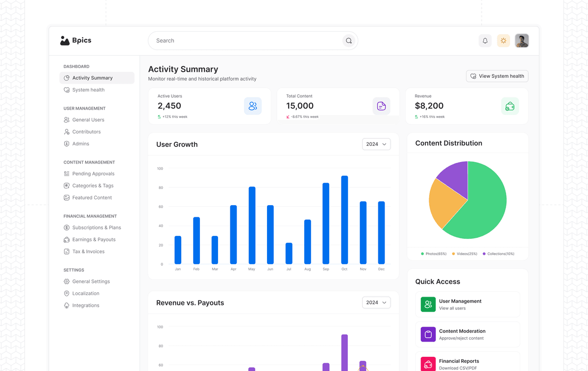The width and height of the screenshot is (588, 371).
Task: Click "-8.67% this week" trend text
Action: pos(305,117)
